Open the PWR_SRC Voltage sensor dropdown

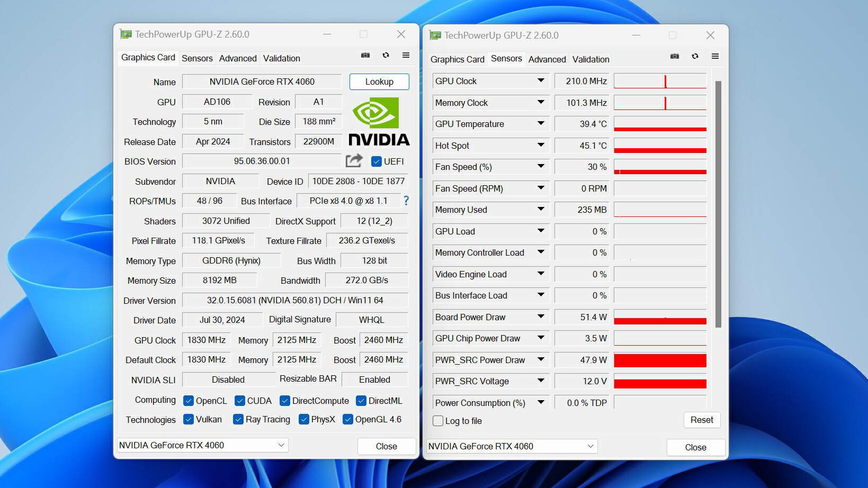(x=541, y=381)
